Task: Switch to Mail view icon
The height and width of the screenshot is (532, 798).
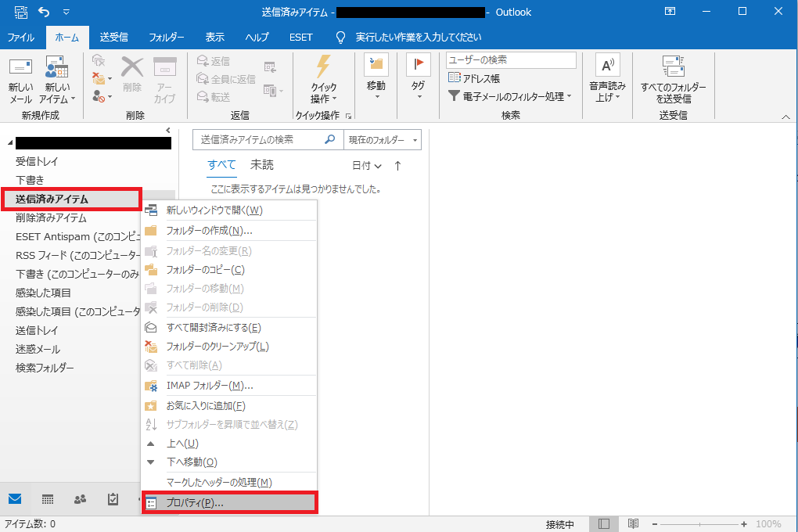Action: pos(15,499)
